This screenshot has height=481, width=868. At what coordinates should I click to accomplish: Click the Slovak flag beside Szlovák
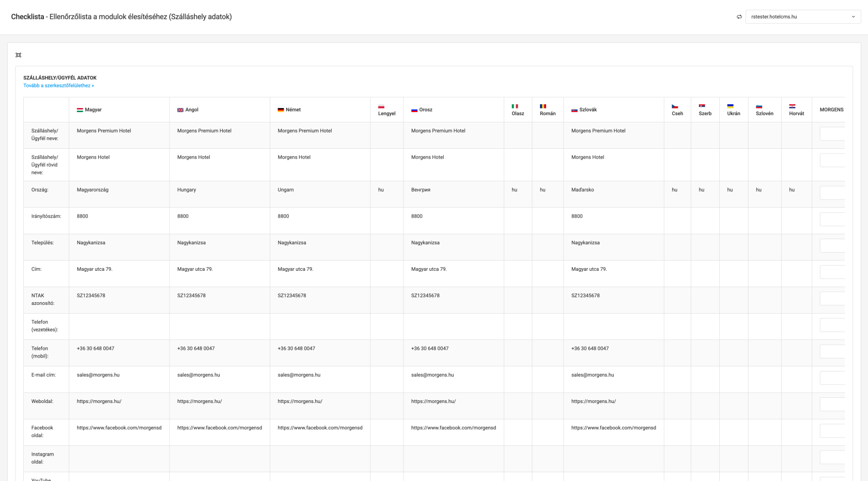(x=574, y=110)
